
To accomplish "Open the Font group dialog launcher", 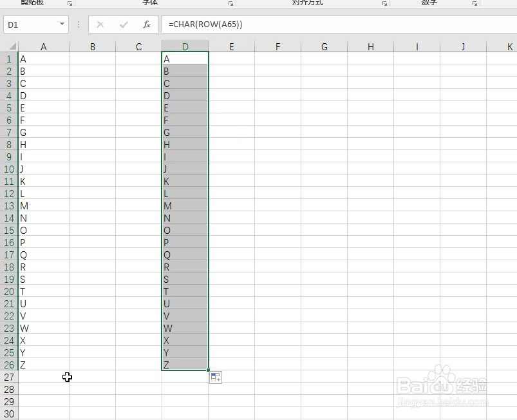I will coord(230,3).
